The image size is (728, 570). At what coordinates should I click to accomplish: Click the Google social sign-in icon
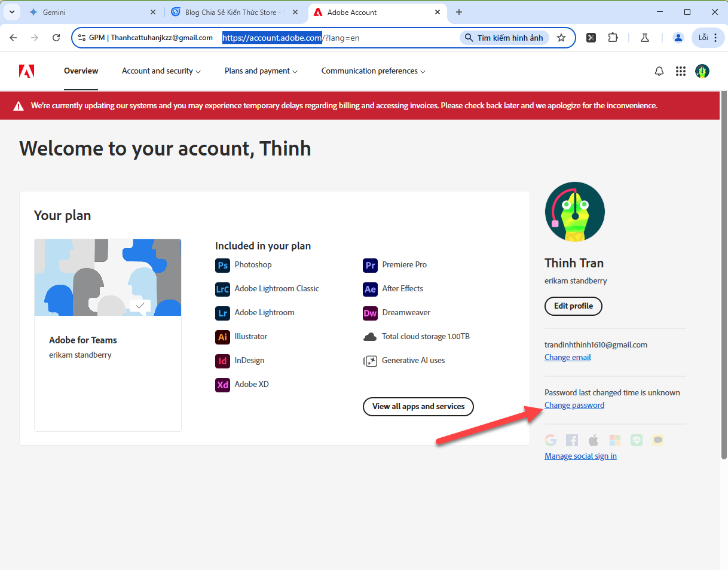[x=550, y=440]
